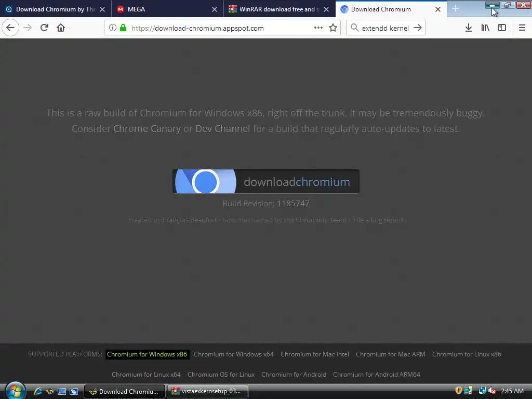This screenshot has width=532, height=399.
Task: Click the downloadchromium download button
Action: click(x=265, y=181)
